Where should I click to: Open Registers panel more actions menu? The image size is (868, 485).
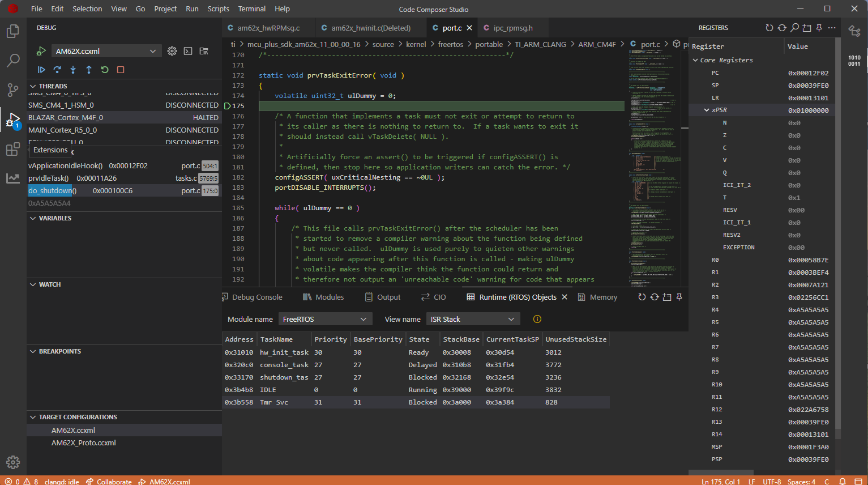832,28
